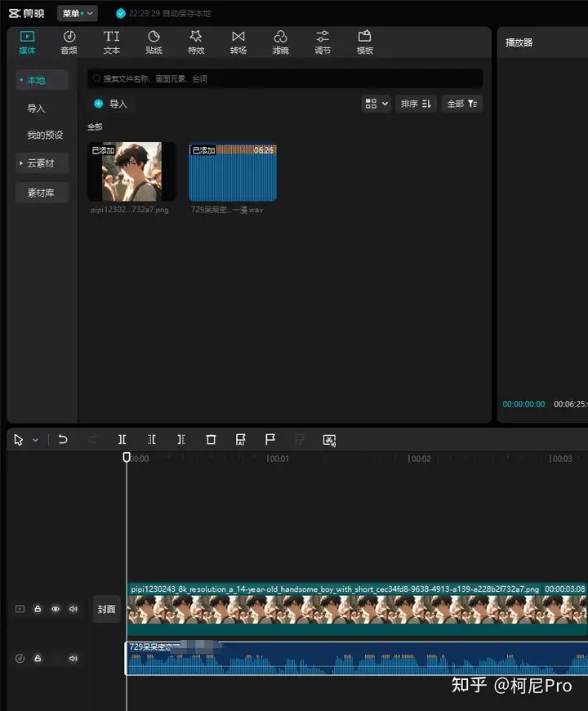Add a flag marker on timeline
588x711 pixels.
coord(270,439)
